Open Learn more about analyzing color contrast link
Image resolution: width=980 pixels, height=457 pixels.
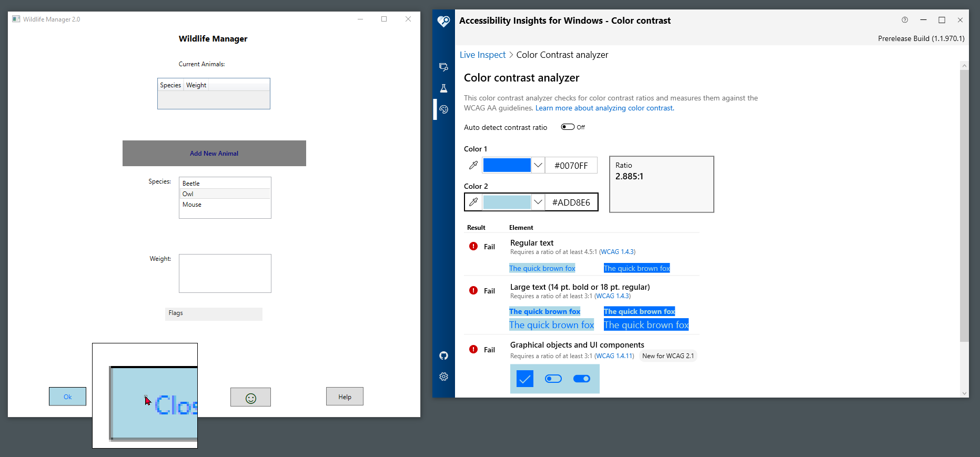pos(604,108)
